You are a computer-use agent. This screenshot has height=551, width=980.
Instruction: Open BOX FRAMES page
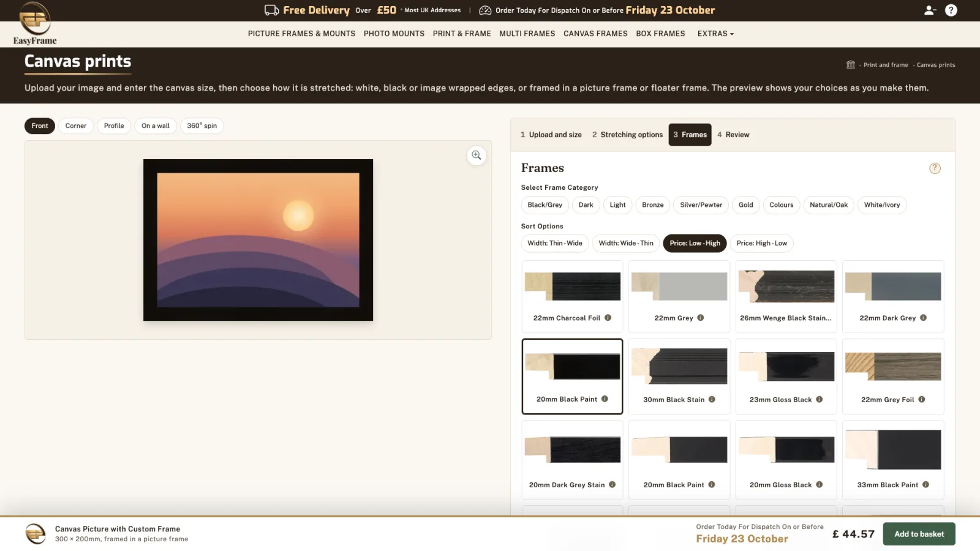660,34
